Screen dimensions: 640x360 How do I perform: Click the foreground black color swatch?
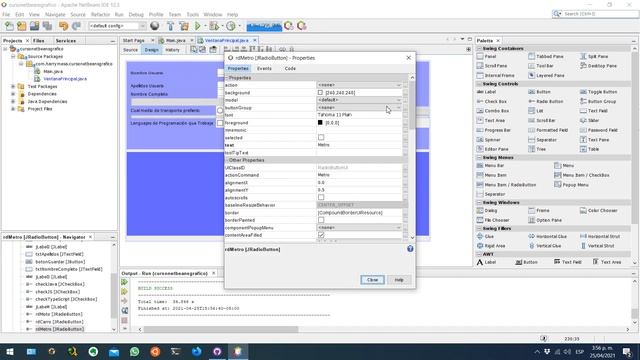[320, 122]
